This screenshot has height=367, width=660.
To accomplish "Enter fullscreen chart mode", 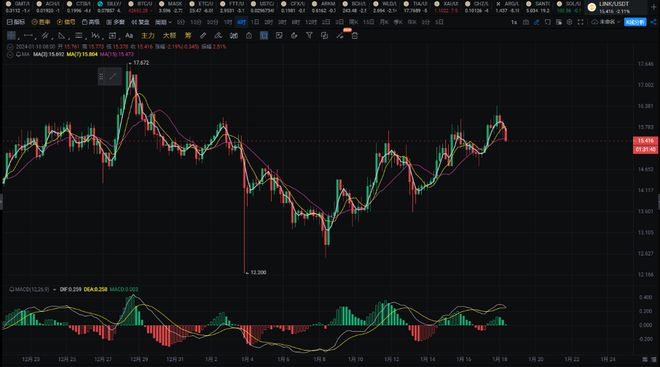I will pyautogui.click(x=580, y=22).
